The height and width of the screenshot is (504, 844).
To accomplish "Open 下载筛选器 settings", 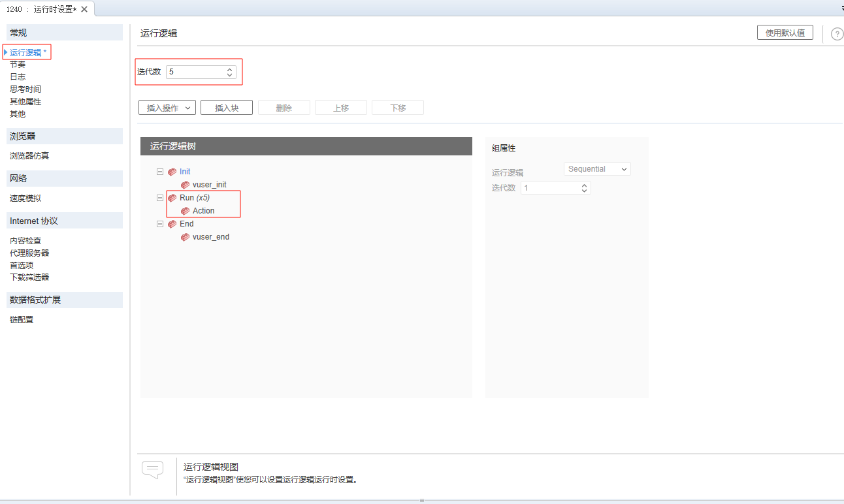I will click(29, 277).
